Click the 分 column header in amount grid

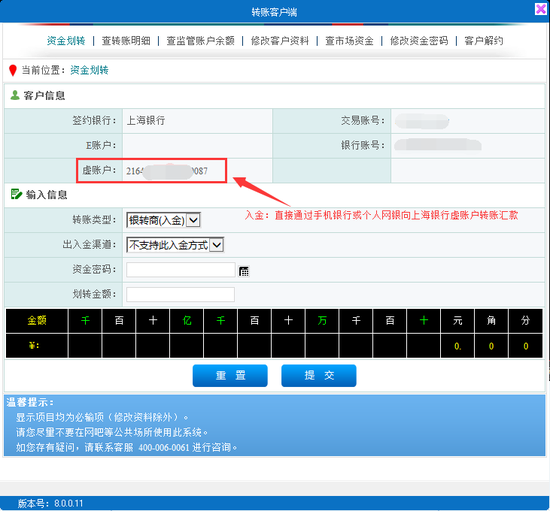(x=525, y=321)
